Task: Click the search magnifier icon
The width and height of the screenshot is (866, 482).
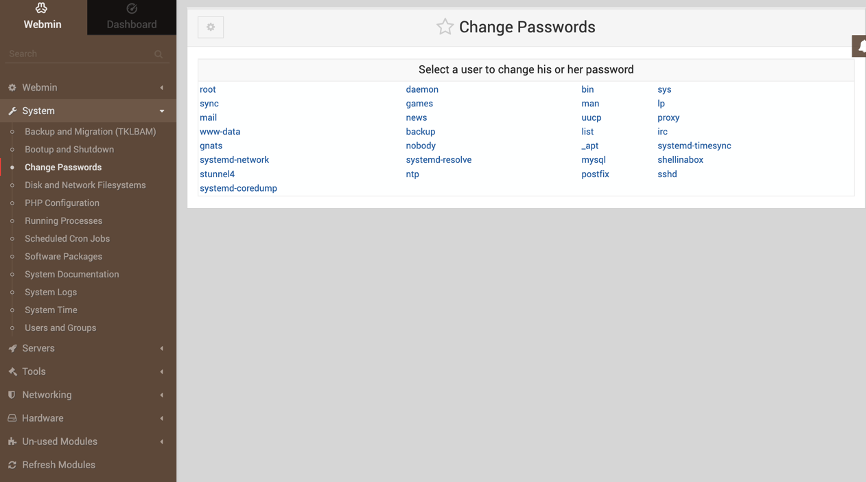Action: [x=159, y=54]
